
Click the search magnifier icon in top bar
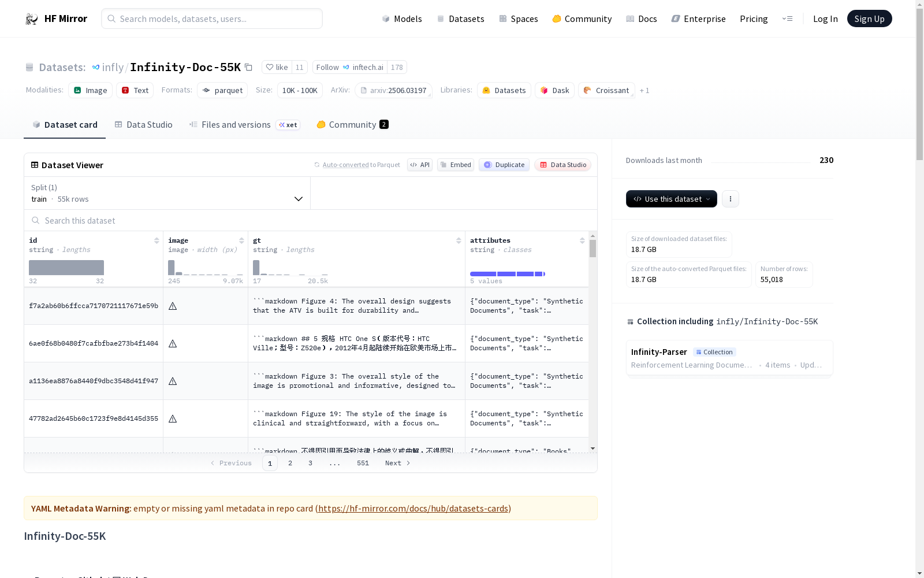point(111,18)
